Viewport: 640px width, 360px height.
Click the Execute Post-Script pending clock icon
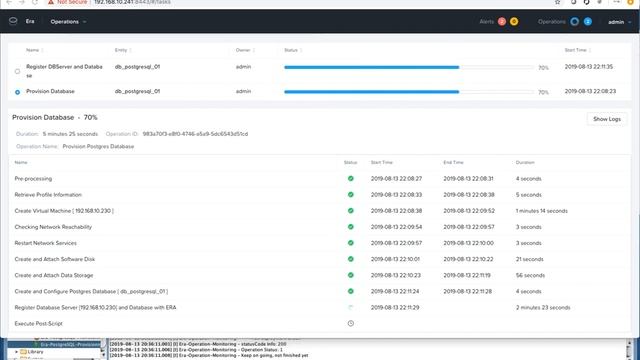coord(351,324)
